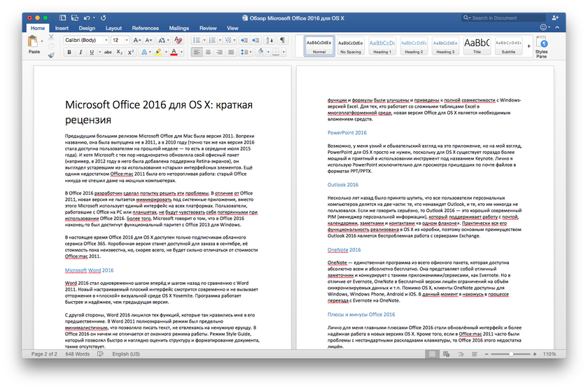Collapse the ribbon with the chevron
Screen dimensions: 588x390
557,27
